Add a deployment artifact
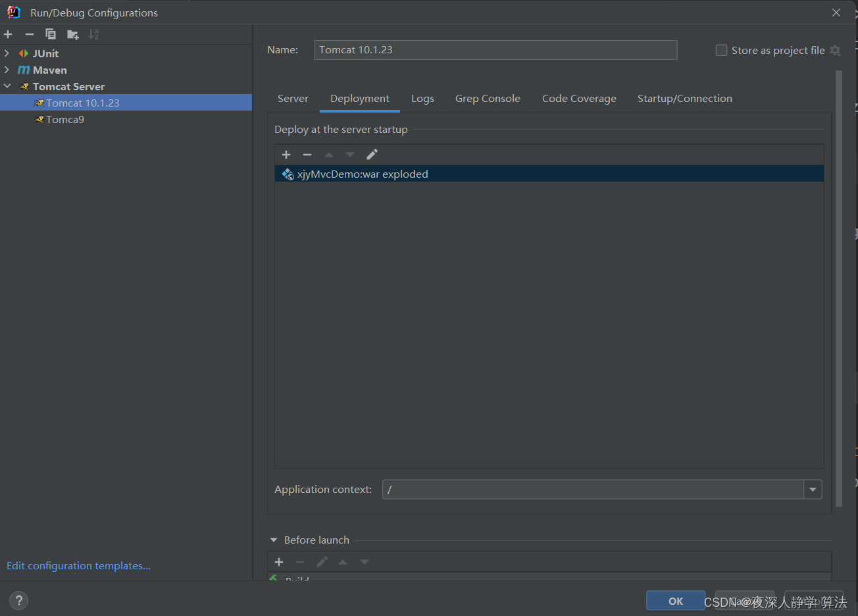Viewport: 858px width, 616px height. click(x=286, y=155)
